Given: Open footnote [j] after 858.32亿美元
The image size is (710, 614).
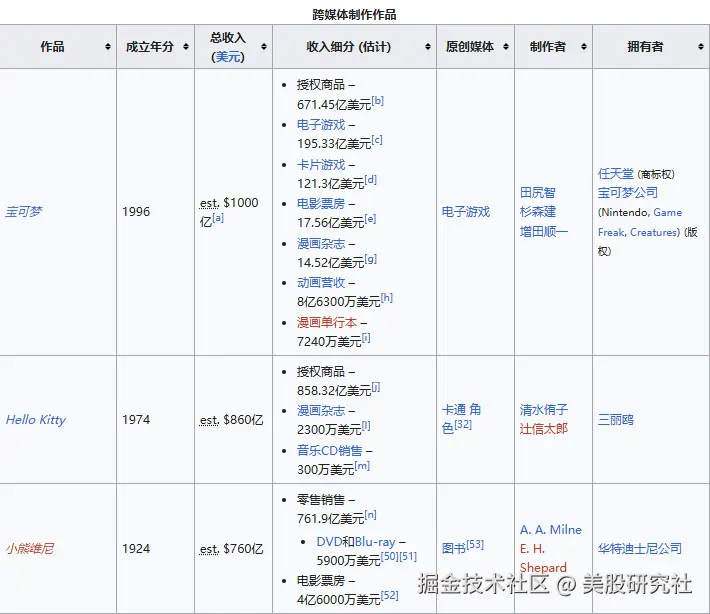Looking at the screenshot, I should pyautogui.click(x=376, y=387).
